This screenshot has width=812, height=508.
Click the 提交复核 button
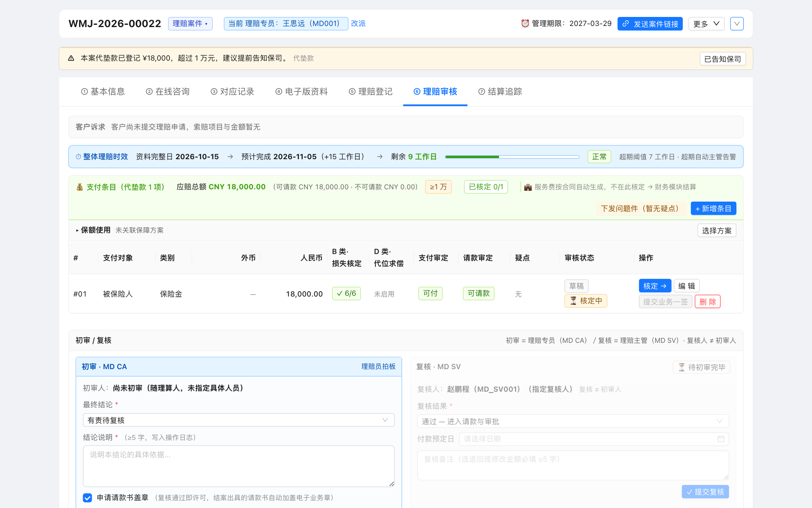[x=705, y=491]
